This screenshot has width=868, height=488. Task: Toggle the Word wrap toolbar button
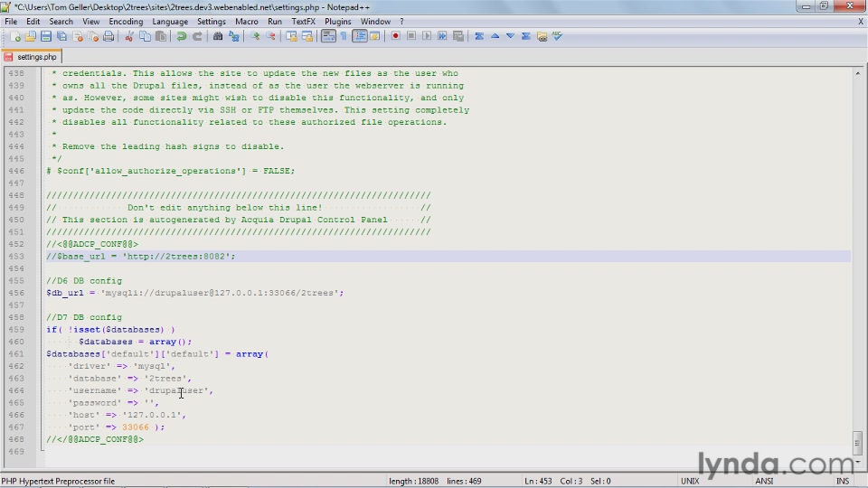click(328, 36)
